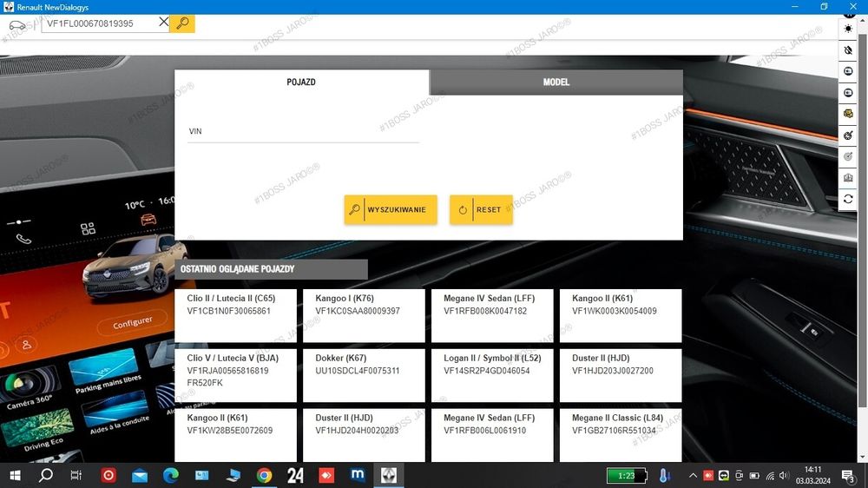Open Megane IV Sedan VF1RFB008K0047182 card

(492, 316)
